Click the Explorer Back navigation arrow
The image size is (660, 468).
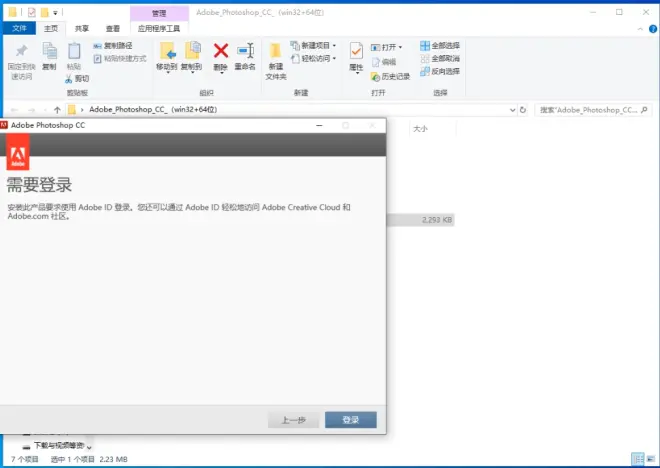click(x=14, y=110)
